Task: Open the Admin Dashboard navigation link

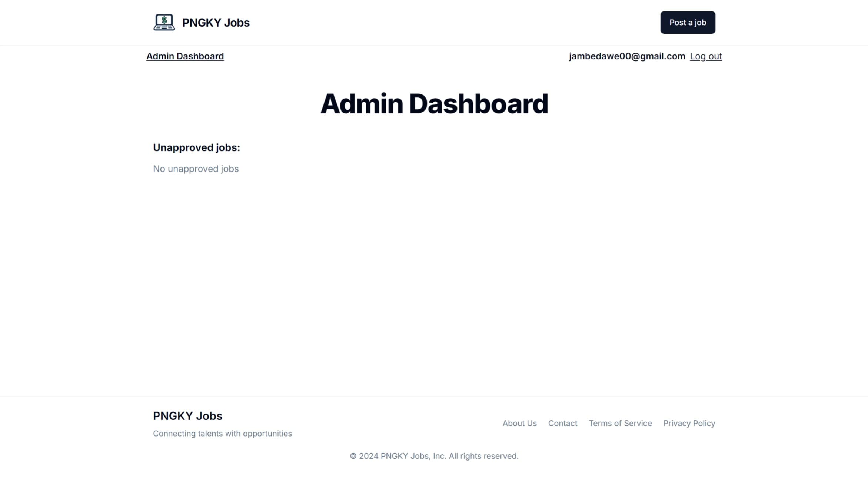Action: (185, 56)
